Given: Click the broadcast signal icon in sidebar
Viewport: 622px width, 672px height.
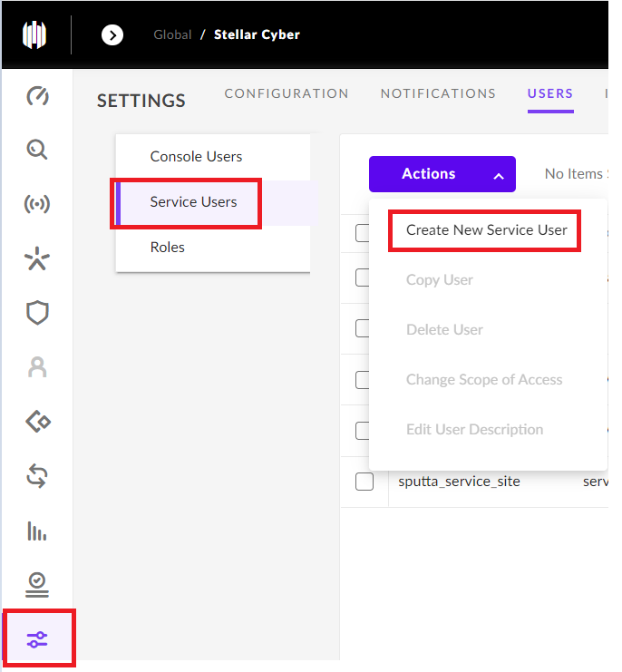Looking at the screenshot, I should click(37, 204).
